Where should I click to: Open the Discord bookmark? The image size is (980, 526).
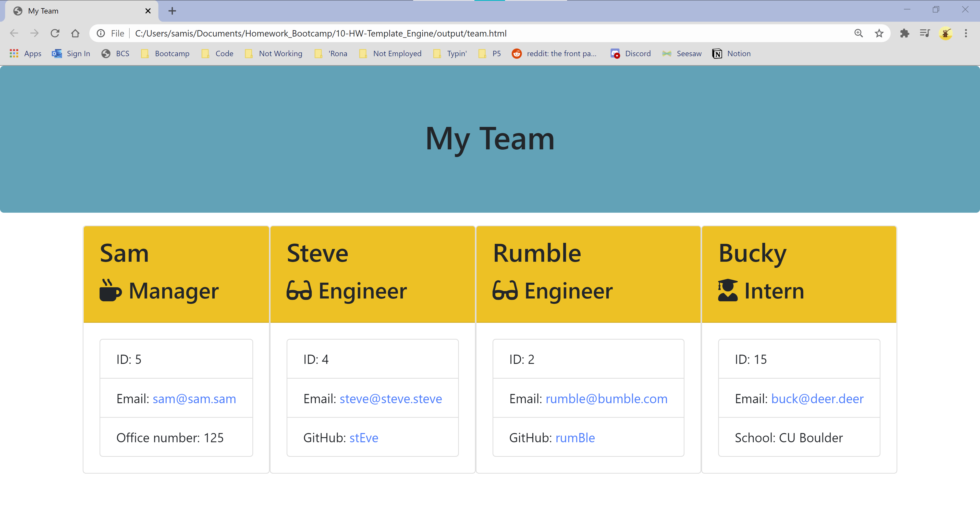[x=630, y=54]
